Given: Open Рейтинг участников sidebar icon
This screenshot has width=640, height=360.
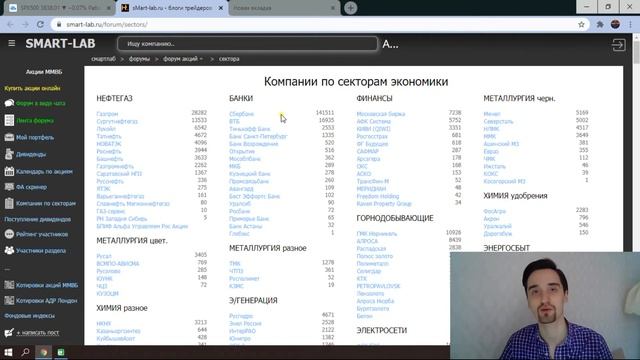Looking at the screenshot, I should pos(9,234).
